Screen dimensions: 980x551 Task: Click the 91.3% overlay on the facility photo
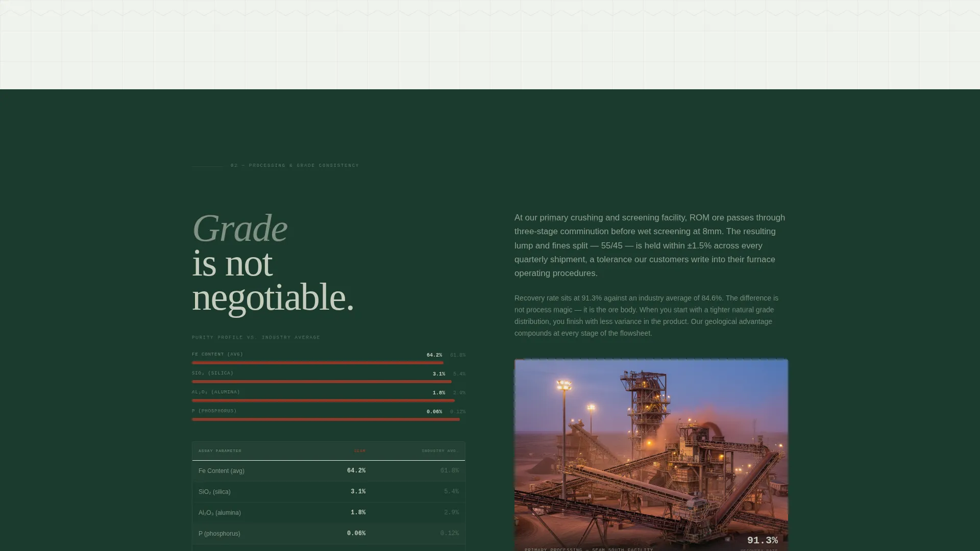tap(763, 540)
